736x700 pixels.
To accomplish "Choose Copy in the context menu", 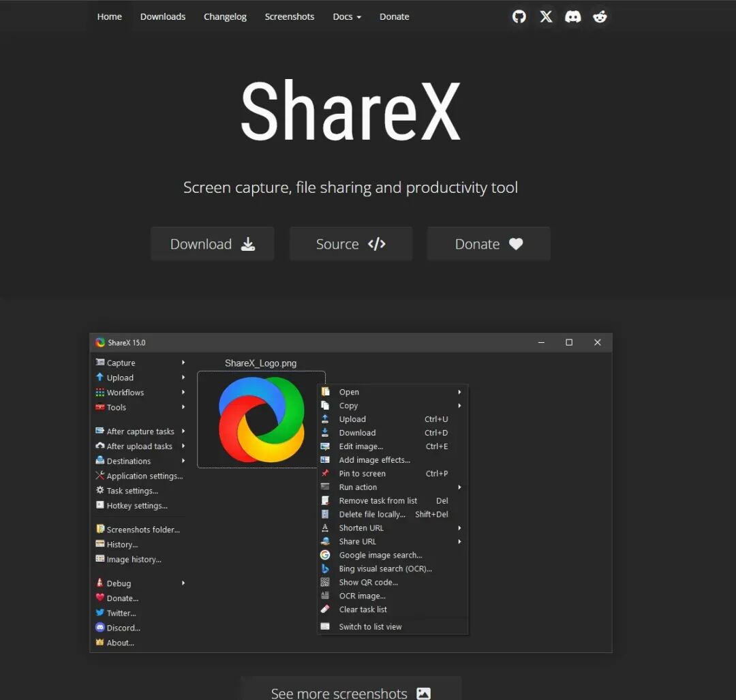I will [x=393, y=406].
